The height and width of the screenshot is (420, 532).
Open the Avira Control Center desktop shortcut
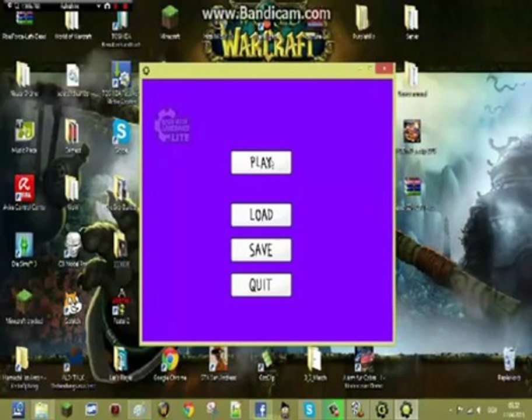(24, 192)
